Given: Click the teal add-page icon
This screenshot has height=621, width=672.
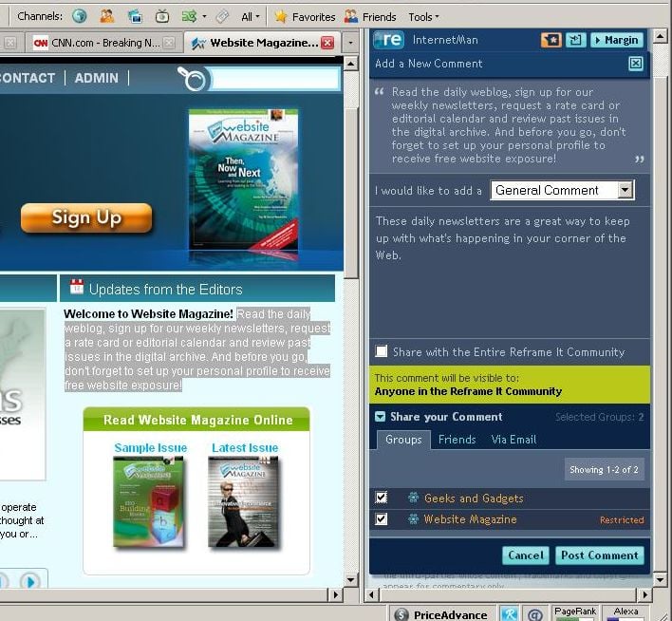Looking at the screenshot, I should pos(575,40).
